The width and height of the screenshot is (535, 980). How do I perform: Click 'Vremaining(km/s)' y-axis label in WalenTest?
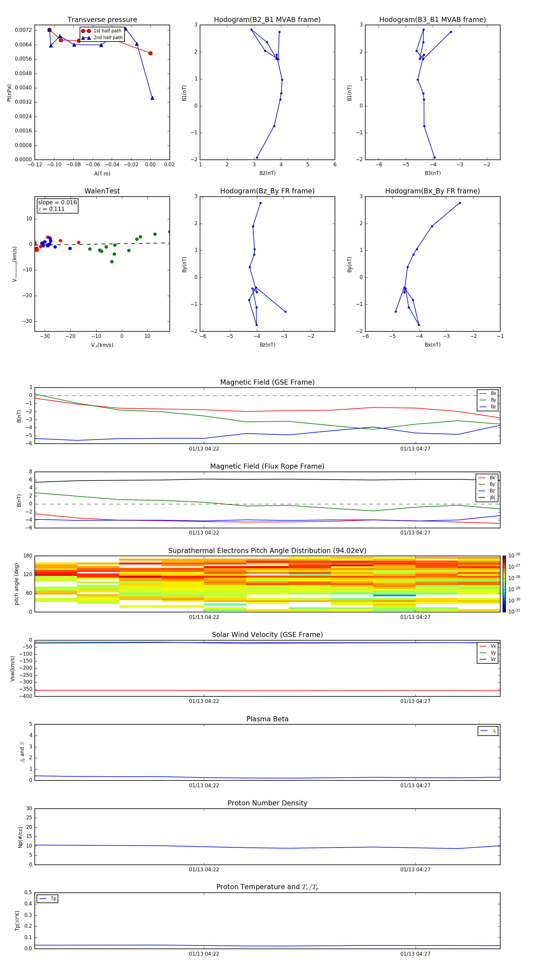point(15,264)
